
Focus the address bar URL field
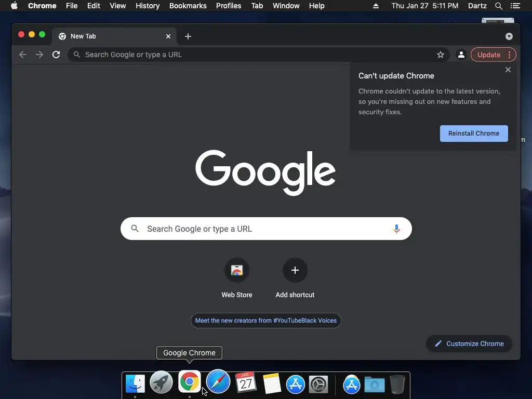click(259, 55)
